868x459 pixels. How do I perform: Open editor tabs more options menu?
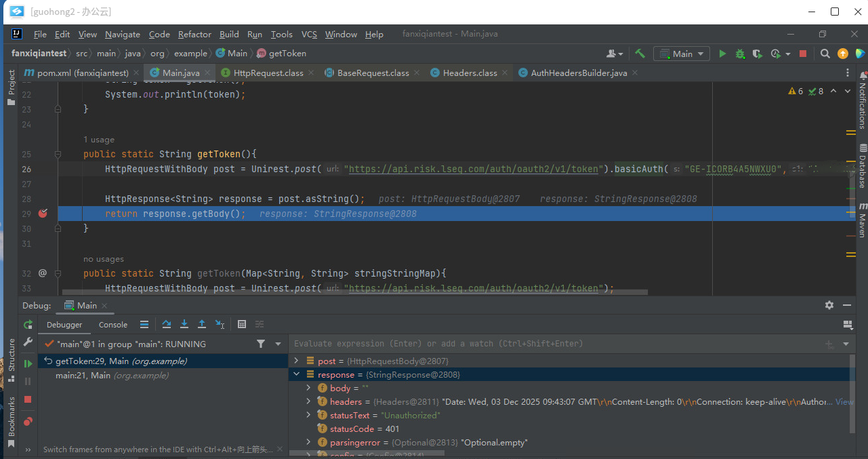847,73
